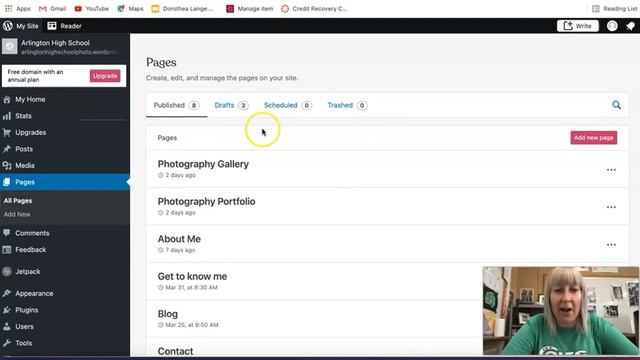
Task: Open the Dorothea Lange bookmark folder
Action: [x=182, y=9]
